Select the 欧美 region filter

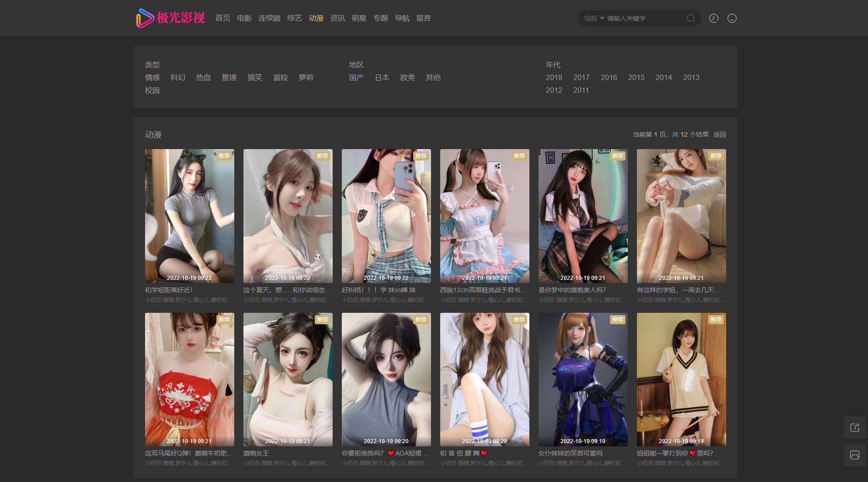pyautogui.click(x=407, y=78)
